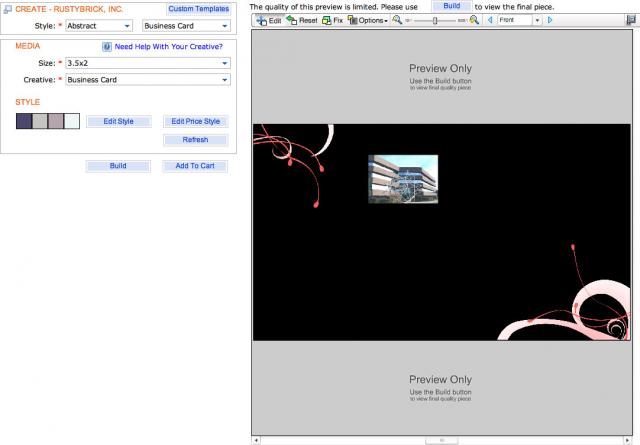Go to next side with right arrow
Image resolution: width=640 pixels, height=445 pixels.
coord(550,20)
